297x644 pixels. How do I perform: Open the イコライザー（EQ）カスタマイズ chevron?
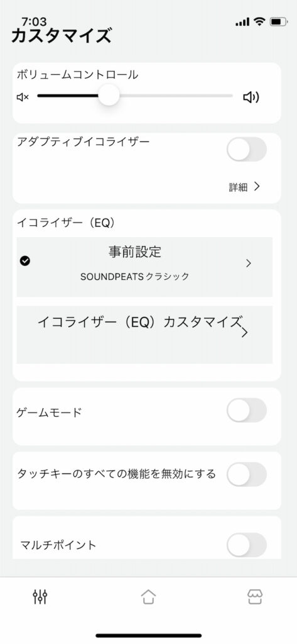(x=244, y=333)
